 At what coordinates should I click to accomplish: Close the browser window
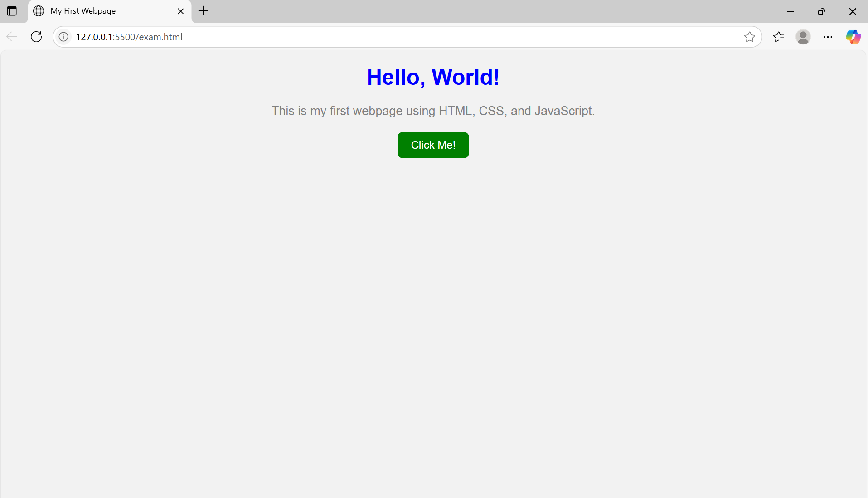tap(852, 11)
